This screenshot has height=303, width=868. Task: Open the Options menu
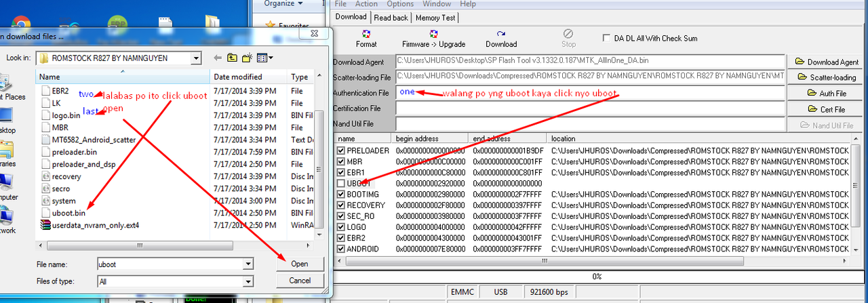coord(400,4)
